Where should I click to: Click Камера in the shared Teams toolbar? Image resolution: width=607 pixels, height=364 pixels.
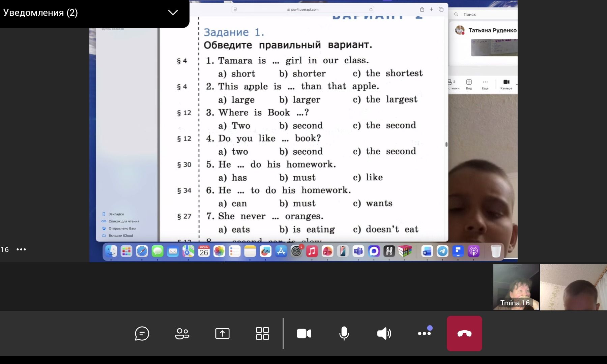pos(506,84)
